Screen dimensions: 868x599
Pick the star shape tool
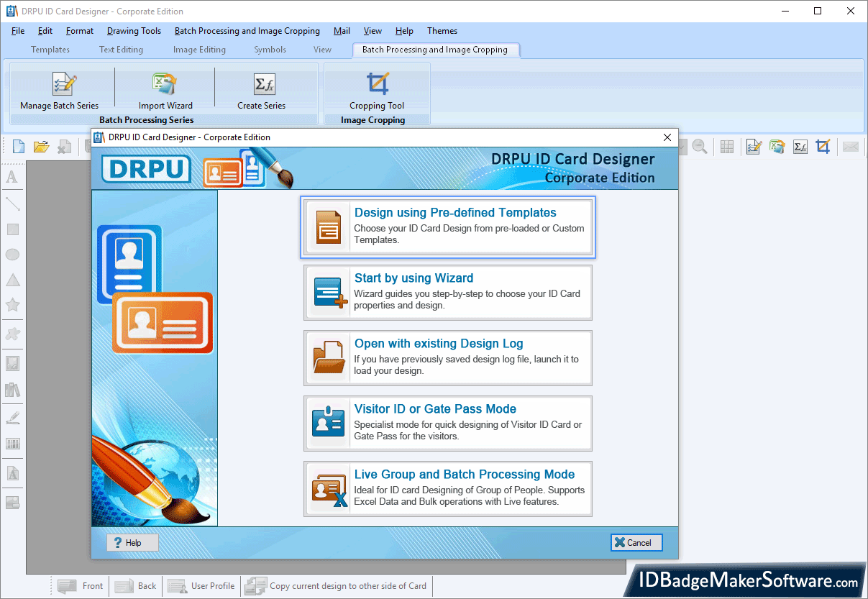(x=12, y=305)
